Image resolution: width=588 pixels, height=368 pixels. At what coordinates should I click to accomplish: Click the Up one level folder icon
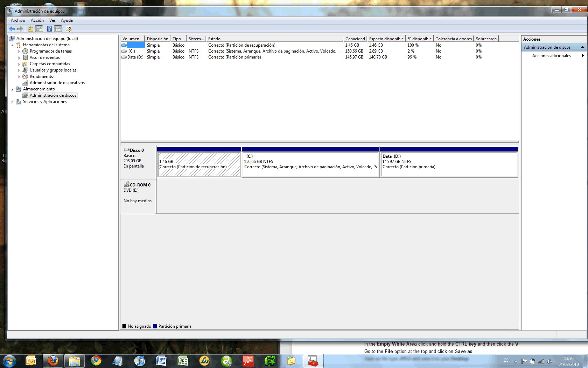coord(31,29)
